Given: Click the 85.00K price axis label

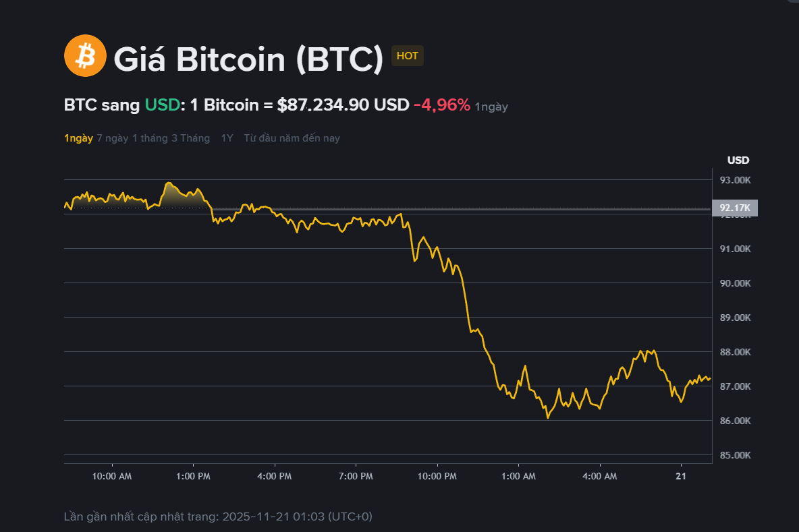Looking at the screenshot, I should (x=734, y=455).
